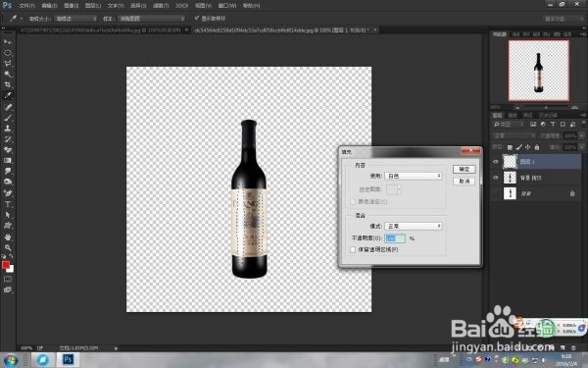The height and width of the screenshot is (368, 588).
Task: Select the Crop tool
Action: [8, 84]
